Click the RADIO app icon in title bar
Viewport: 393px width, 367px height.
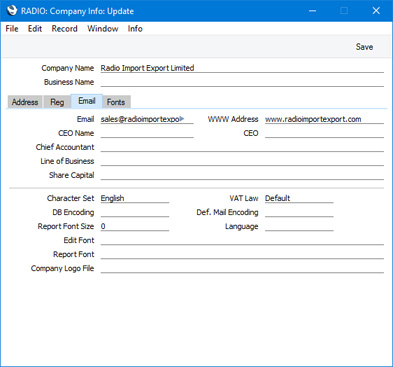tap(12, 11)
